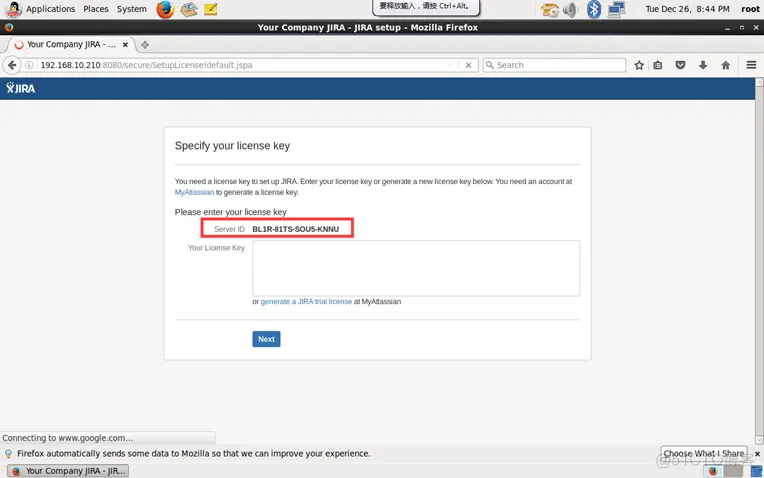This screenshot has width=764, height=478.
Task: Open the Places menu
Action: click(x=96, y=9)
